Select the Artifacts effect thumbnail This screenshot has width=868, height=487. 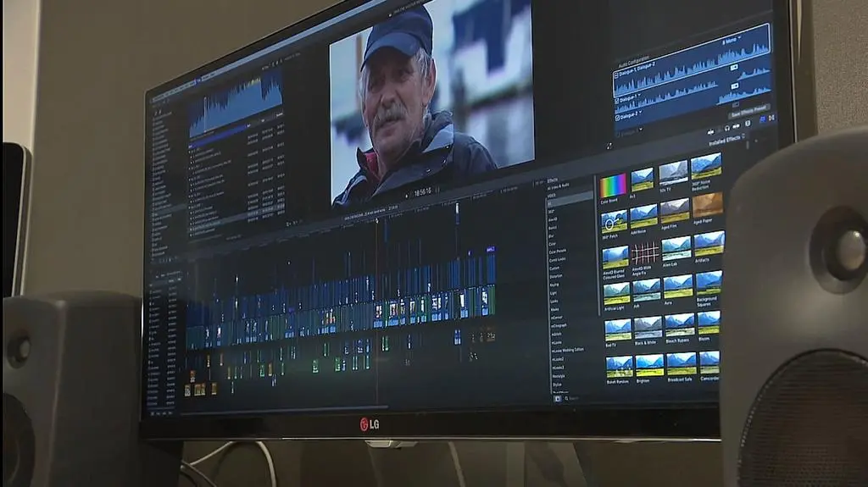tap(709, 244)
